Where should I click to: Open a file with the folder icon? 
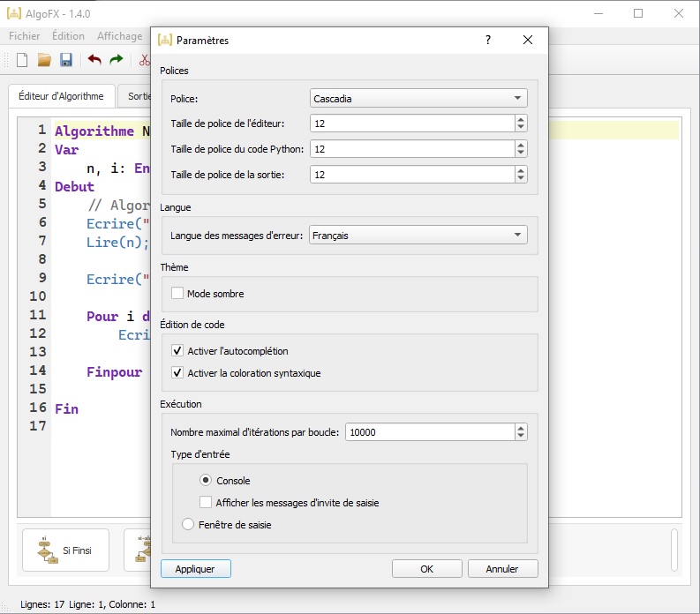[44, 60]
